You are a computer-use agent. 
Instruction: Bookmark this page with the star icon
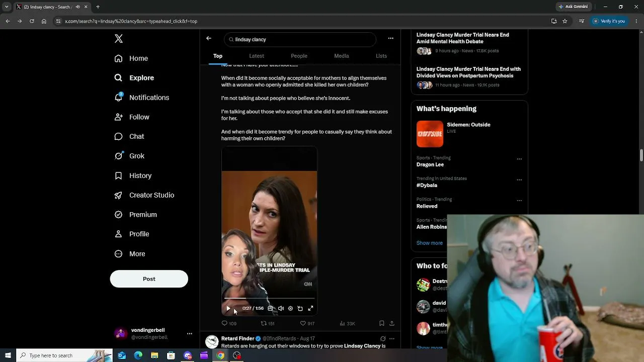[565, 21]
